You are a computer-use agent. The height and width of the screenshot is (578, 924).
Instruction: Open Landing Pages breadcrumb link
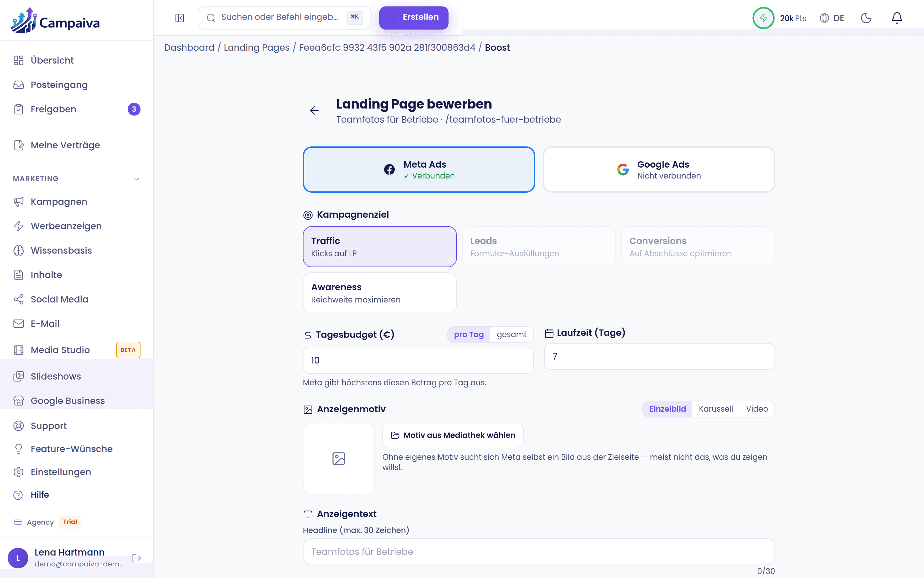point(257,48)
